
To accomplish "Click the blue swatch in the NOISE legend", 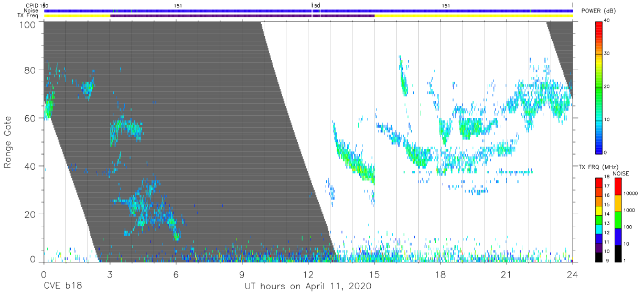I will (x=618, y=237).
